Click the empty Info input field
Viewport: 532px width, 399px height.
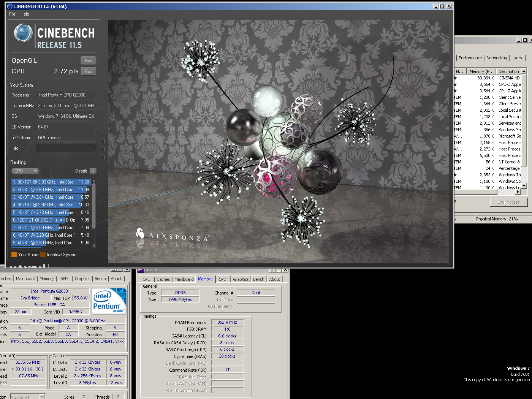pos(66,148)
